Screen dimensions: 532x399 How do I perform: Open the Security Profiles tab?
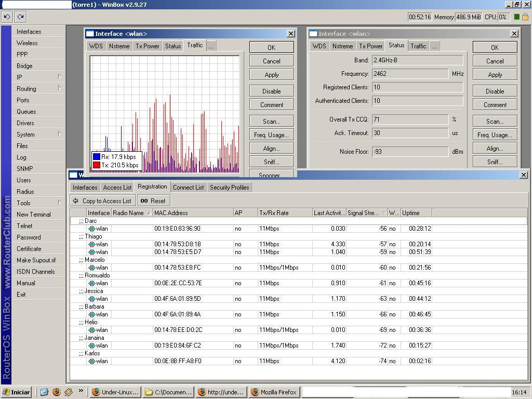point(229,188)
